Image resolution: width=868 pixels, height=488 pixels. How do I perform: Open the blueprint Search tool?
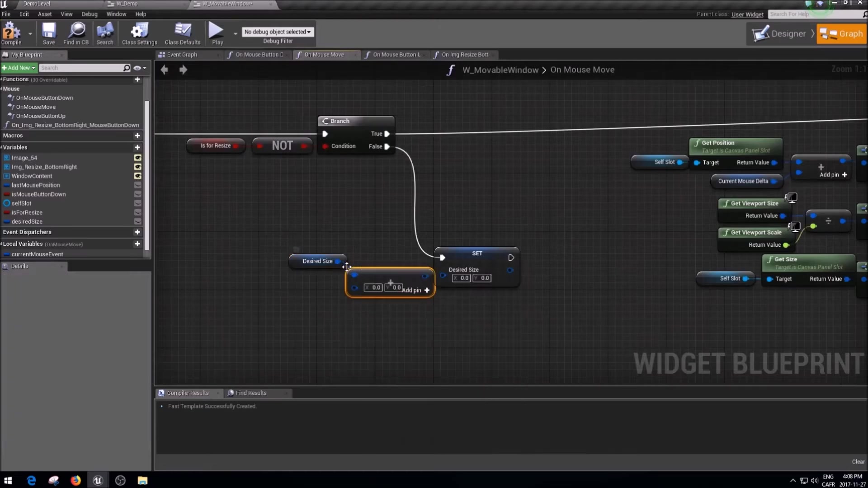pyautogui.click(x=104, y=33)
